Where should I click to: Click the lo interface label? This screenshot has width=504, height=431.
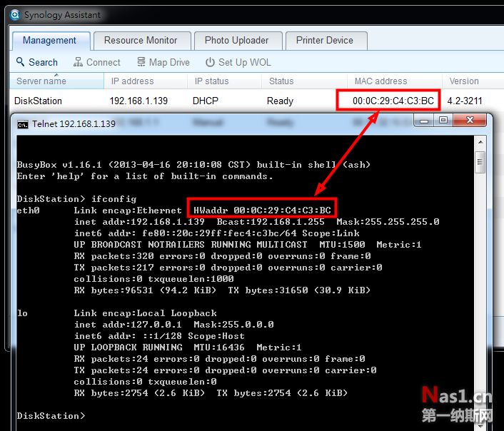coord(23,313)
